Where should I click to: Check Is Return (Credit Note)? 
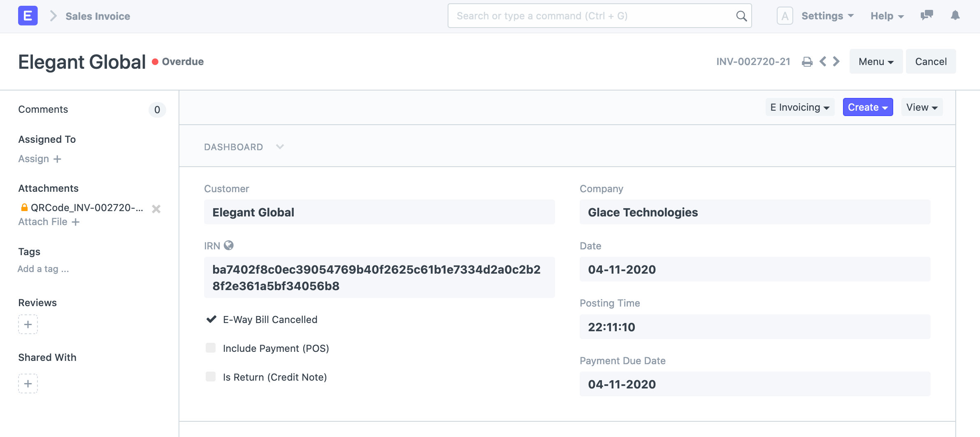[211, 377]
